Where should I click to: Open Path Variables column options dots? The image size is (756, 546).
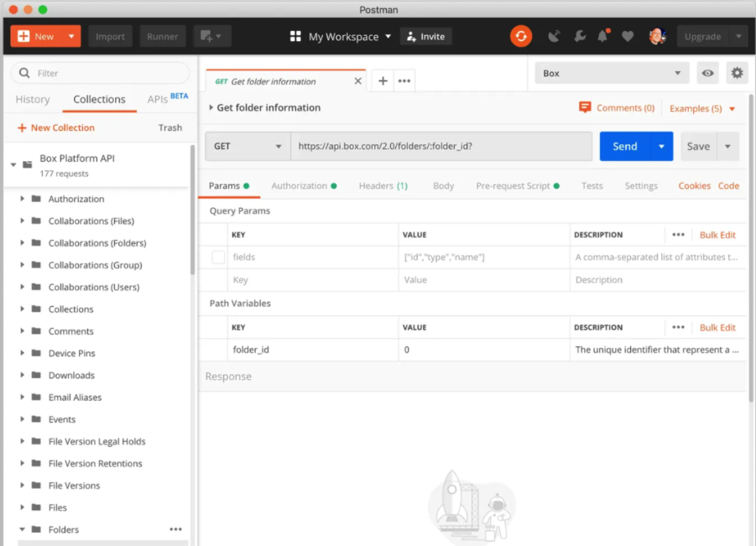coord(678,327)
